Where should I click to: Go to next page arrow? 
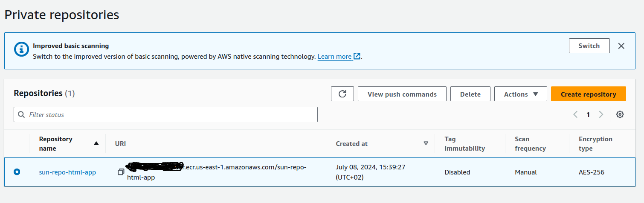(x=601, y=114)
